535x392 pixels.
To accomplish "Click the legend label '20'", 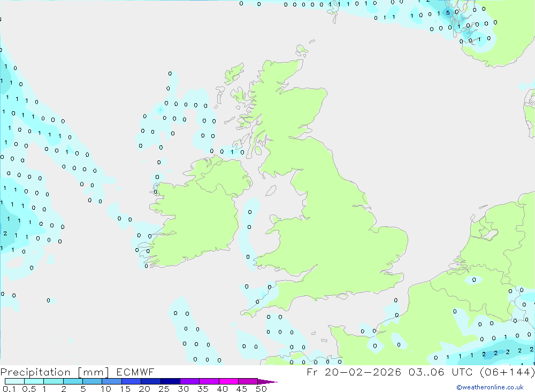I will tap(144, 389).
